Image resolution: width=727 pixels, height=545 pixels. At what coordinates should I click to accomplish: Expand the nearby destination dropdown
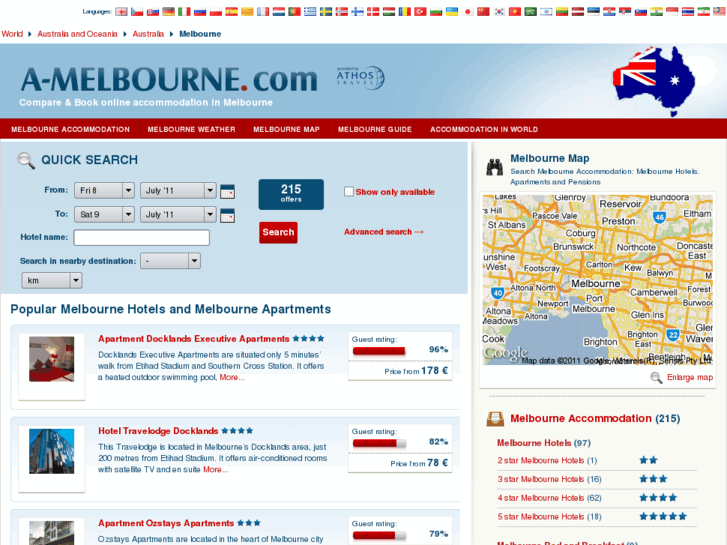tap(170, 261)
